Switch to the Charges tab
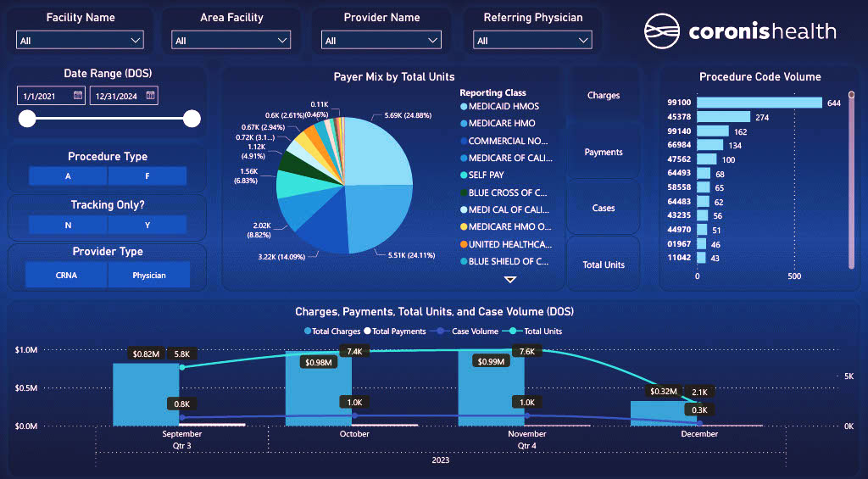 604,96
